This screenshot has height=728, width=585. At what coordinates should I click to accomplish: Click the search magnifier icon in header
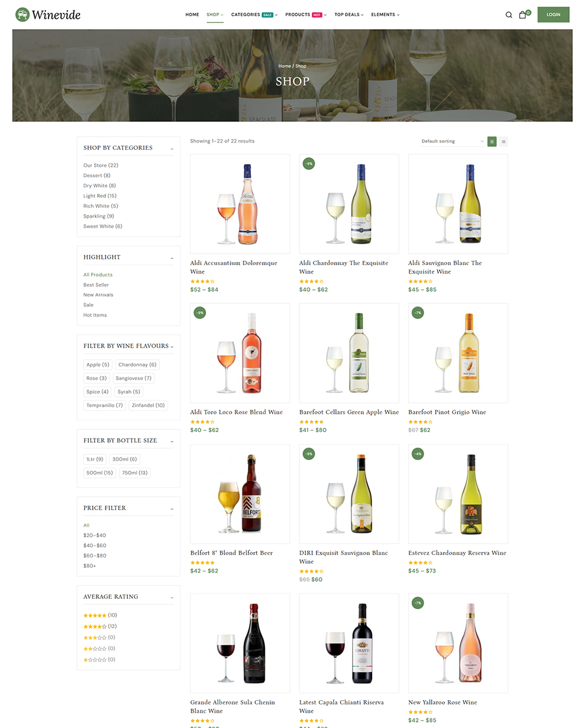[x=509, y=15]
